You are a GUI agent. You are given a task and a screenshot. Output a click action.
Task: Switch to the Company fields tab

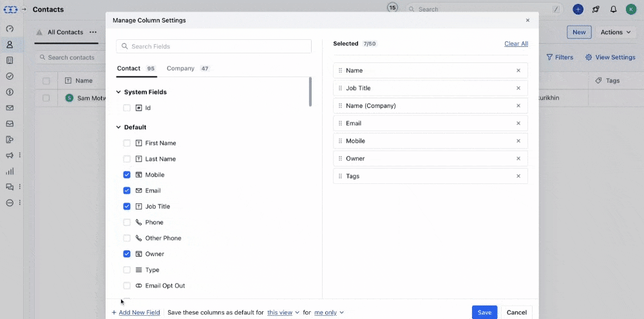[x=188, y=68]
